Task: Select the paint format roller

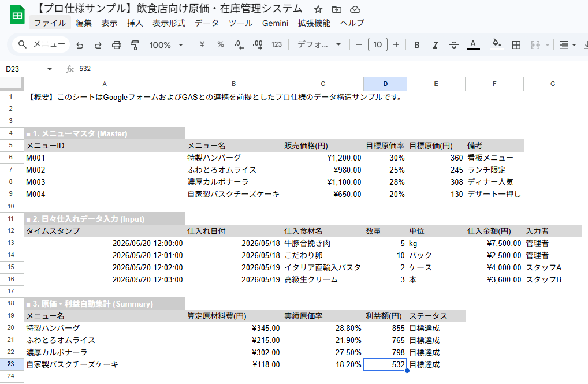Action: [x=135, y=45]
